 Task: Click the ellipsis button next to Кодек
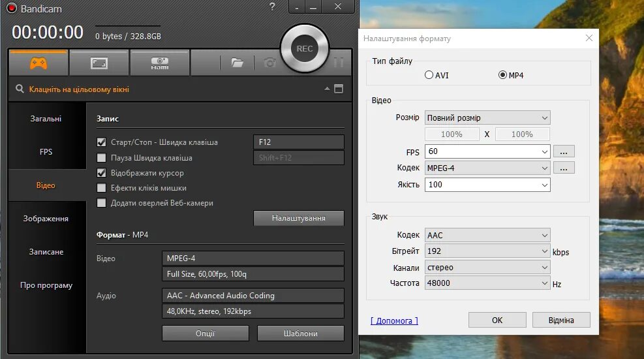click(564, 168)
